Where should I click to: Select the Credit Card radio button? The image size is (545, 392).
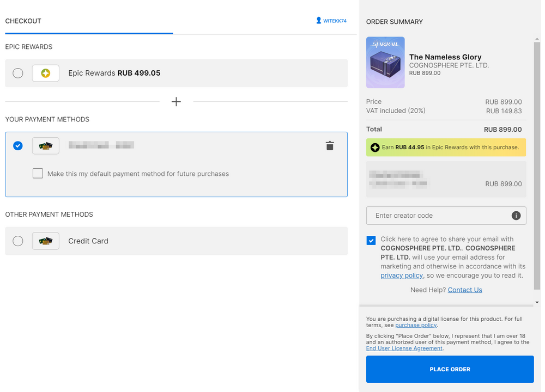(18, 241)
